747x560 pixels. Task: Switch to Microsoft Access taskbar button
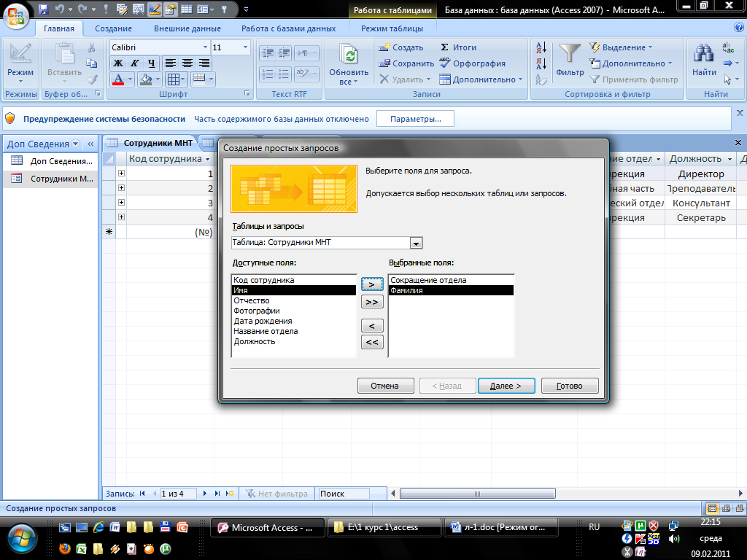[267, 528]
